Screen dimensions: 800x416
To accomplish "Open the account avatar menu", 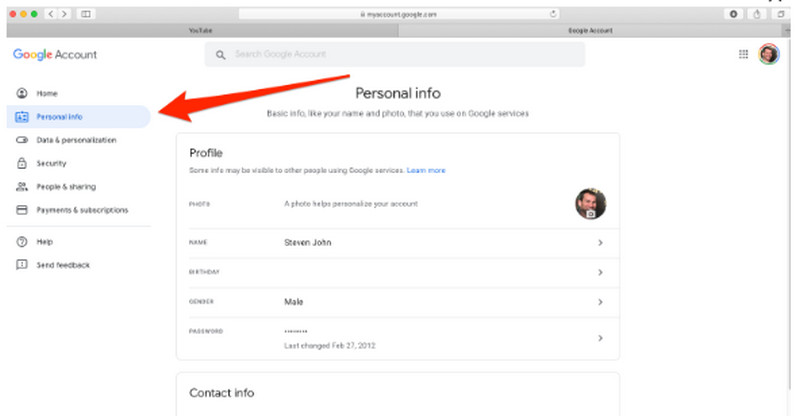I will [x=768, y=54].
